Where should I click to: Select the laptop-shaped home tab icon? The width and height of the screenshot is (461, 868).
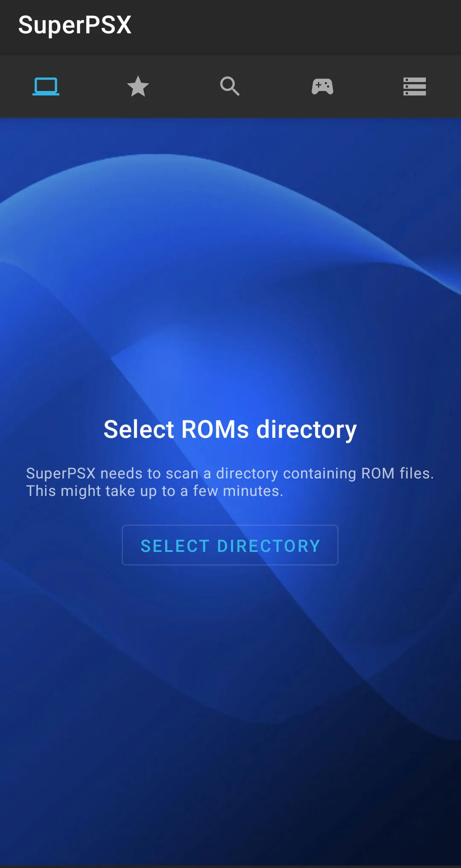(46, 86)
